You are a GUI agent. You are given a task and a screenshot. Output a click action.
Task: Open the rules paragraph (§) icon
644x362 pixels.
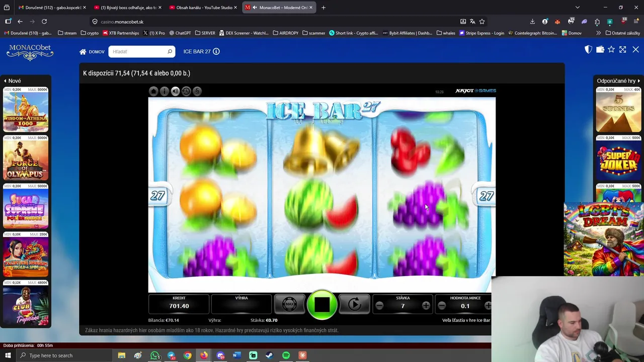tap(197, 91)
